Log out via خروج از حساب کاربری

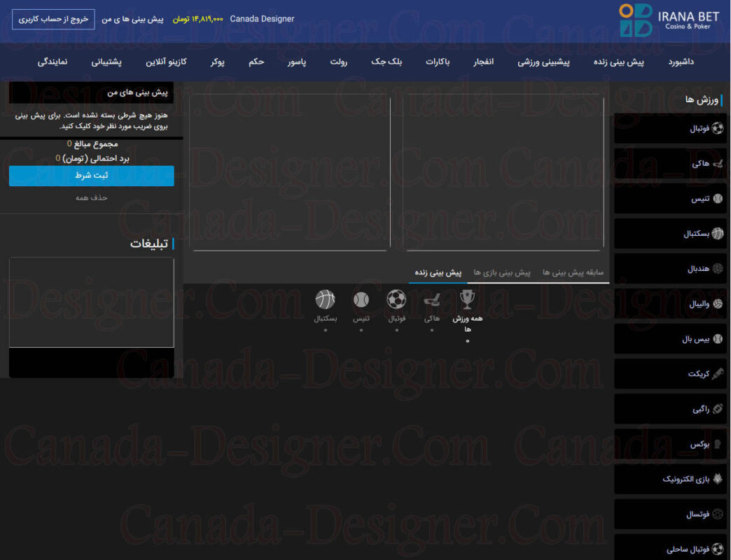click(x=53, y=20)
